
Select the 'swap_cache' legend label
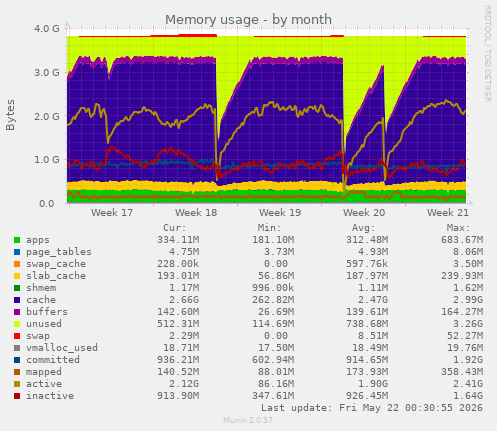click(x=56, y=264)
